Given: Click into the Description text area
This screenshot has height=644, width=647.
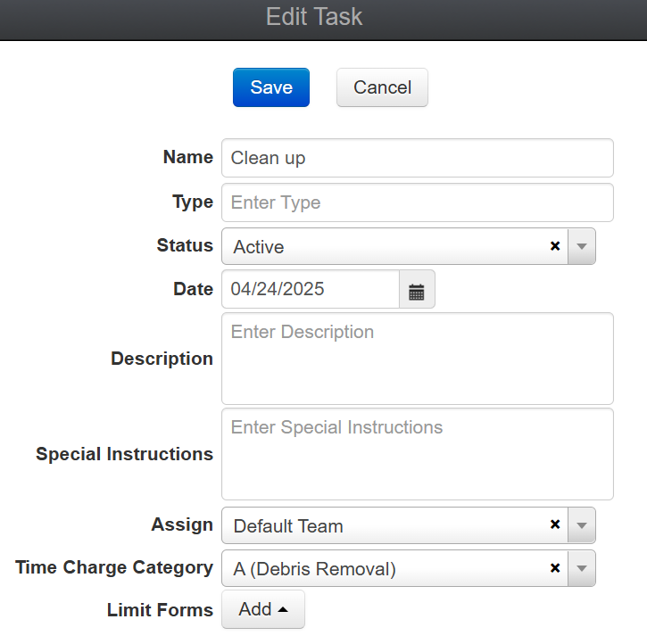Looking at the screenshot, I should [x=418, y=359].
